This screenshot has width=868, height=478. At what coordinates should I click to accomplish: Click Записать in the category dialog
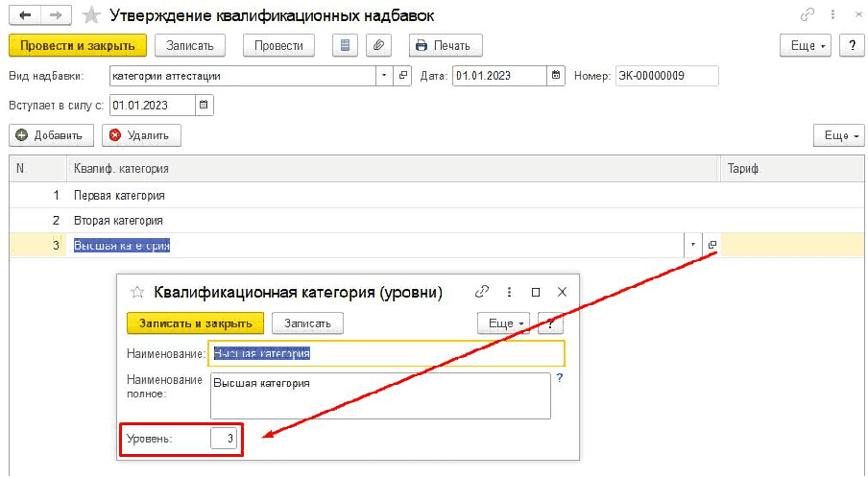point(307,323)
